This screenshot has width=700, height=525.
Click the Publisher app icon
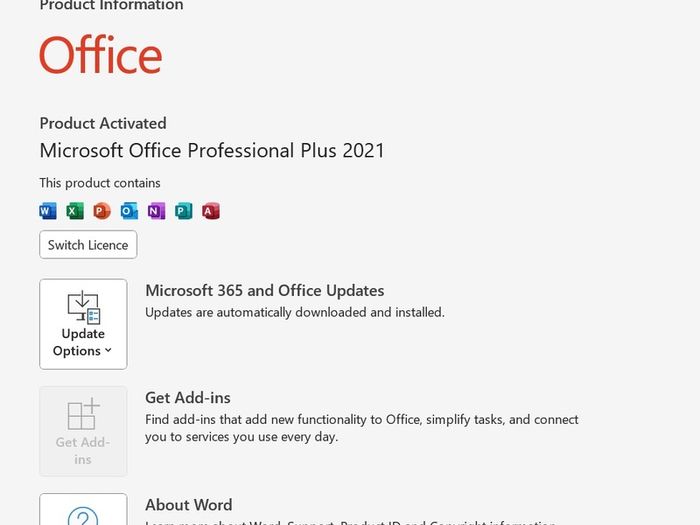tap(183, 211)
